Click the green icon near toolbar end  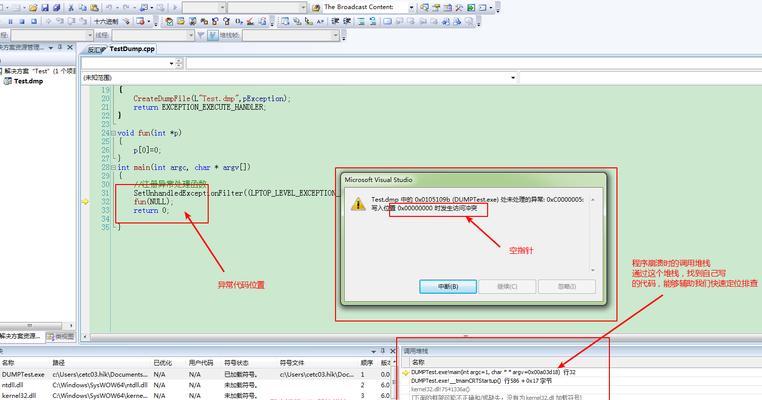tap(471, 7)
